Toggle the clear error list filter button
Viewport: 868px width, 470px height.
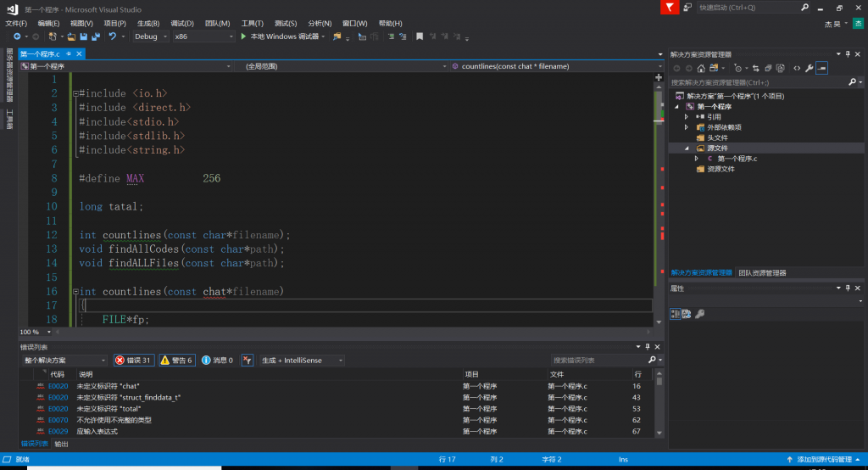248,361
